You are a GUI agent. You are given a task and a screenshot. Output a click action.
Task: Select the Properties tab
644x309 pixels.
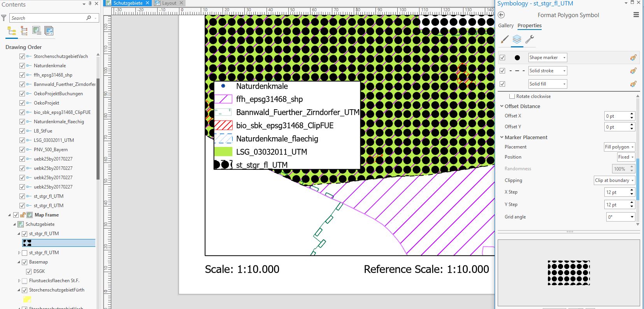pyautogui.click(x=530, y=25)
